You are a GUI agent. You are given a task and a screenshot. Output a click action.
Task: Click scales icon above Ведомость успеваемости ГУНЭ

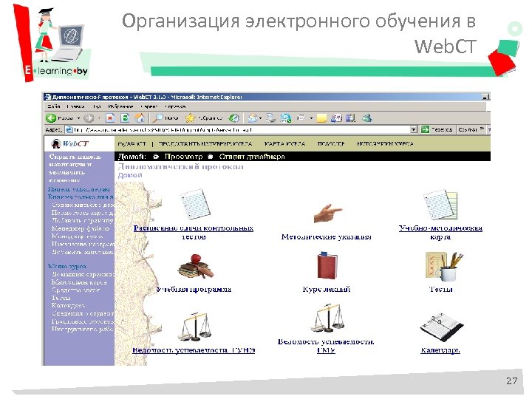(x=195, y=327)
